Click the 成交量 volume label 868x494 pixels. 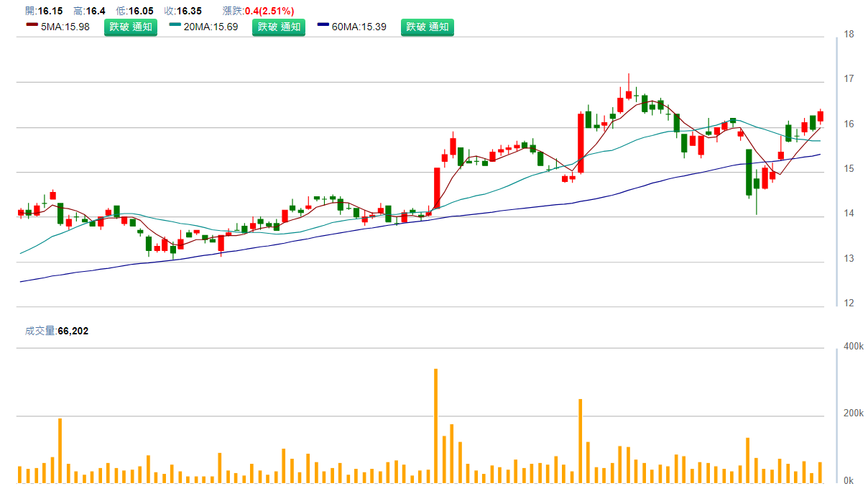41,331
